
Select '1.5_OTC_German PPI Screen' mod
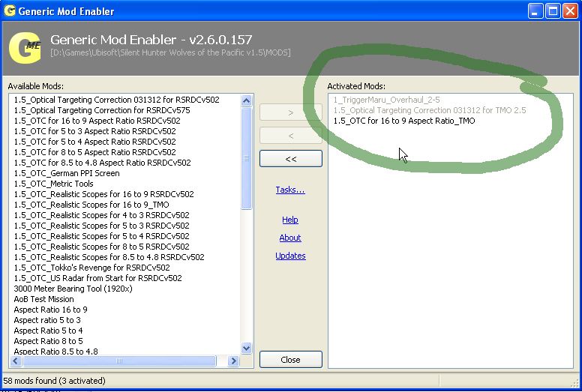tap(67, 173)
